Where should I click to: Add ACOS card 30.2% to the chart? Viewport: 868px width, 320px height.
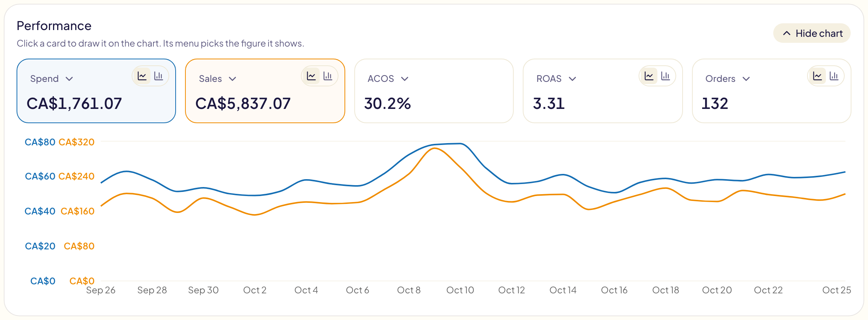pyautogui.click(x=434, y=91)
